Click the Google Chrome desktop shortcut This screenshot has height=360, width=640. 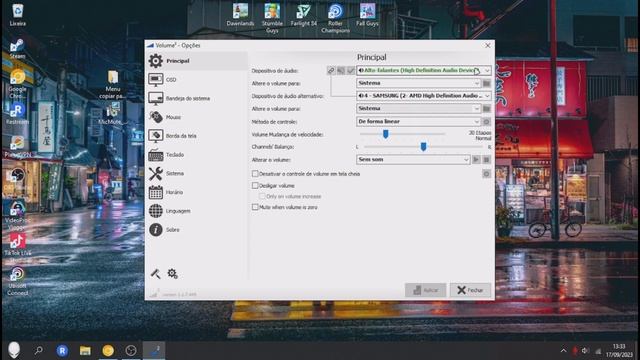click(18, 84)
